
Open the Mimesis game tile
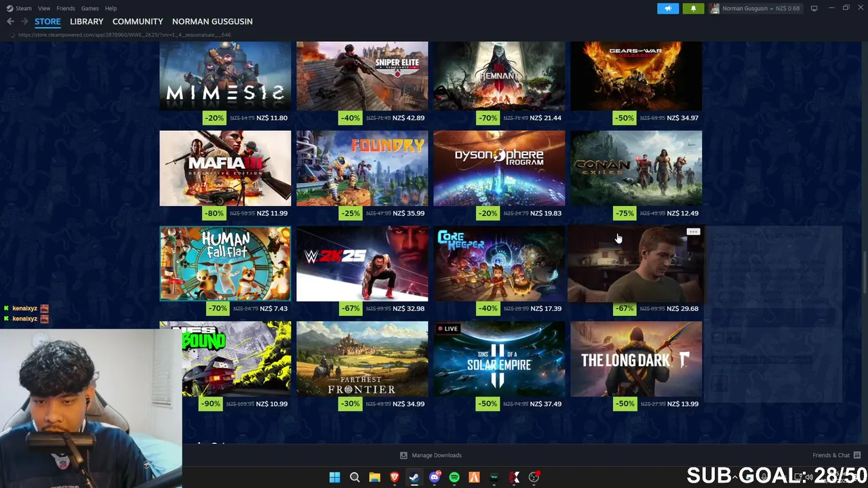point(225,76)
